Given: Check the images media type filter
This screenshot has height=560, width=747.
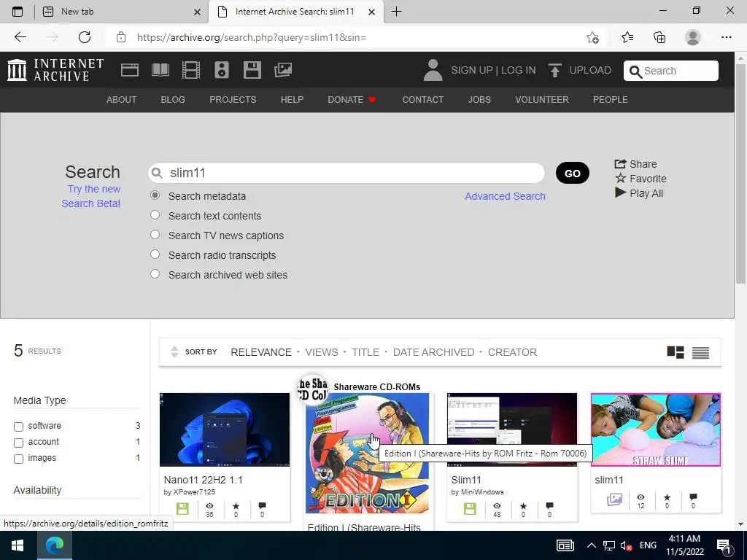Looking at the screenshot, I should (x=18, y=459).
